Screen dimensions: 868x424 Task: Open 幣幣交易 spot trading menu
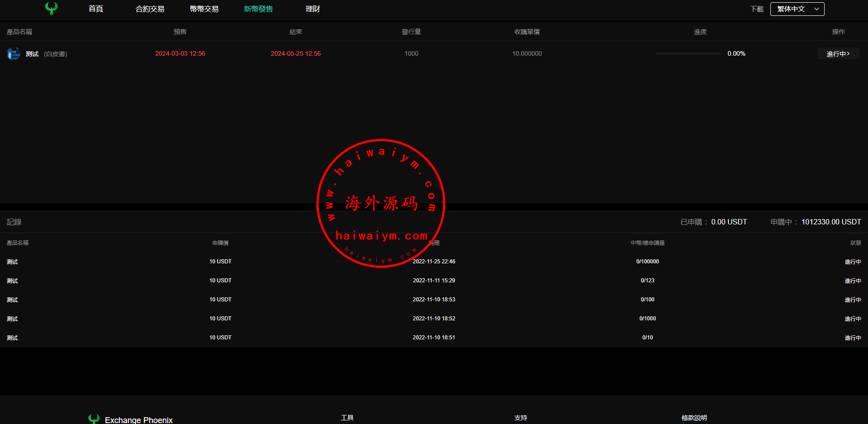coord(204,9)
